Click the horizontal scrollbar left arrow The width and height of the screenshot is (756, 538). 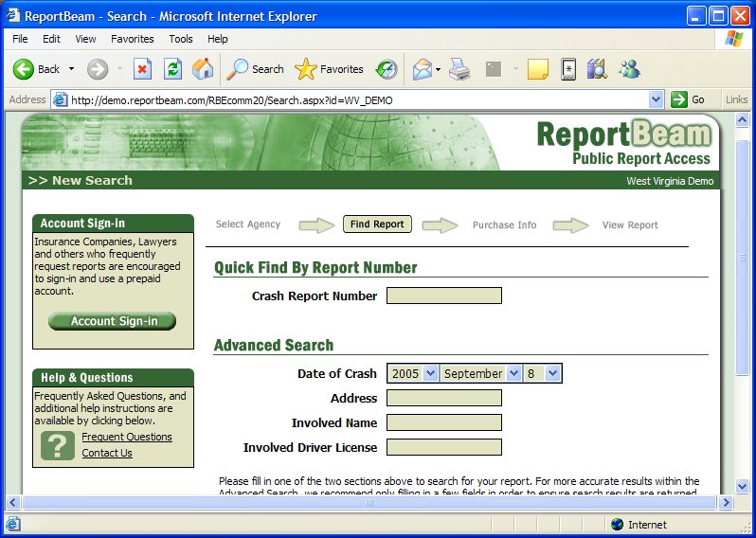point(13,503)
